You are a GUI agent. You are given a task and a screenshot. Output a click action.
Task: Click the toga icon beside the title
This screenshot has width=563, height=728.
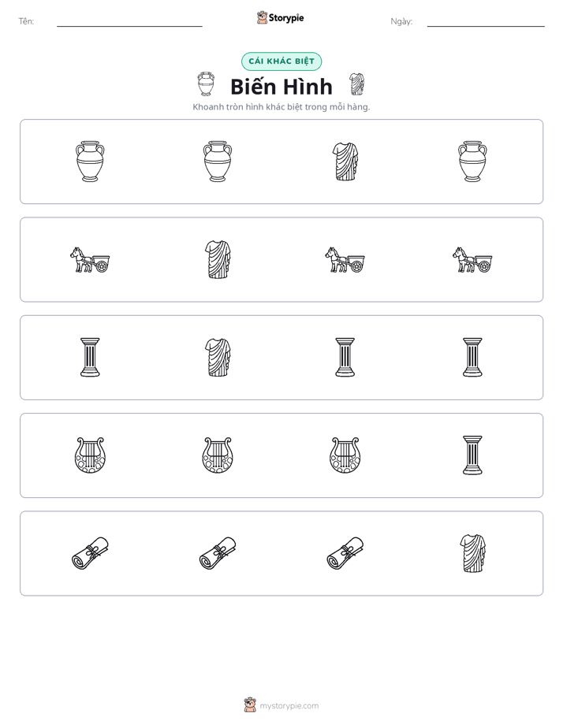tap(356, 84)
